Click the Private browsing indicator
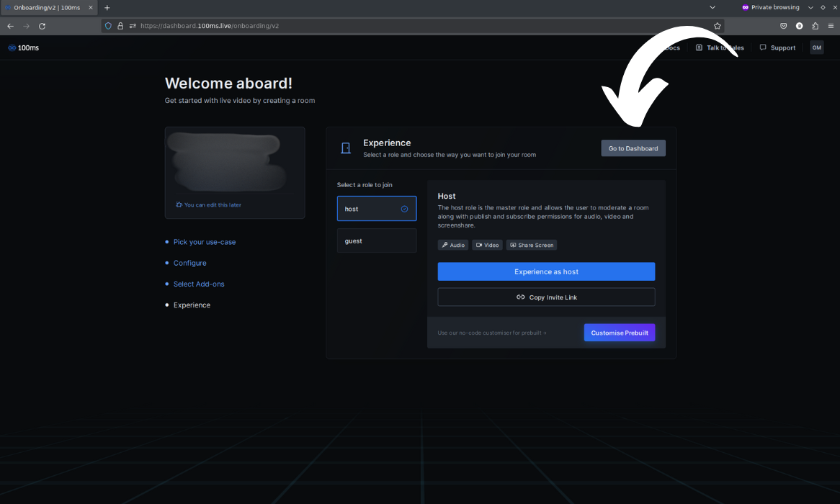Image resolution: width=840 pixels, height=504 pixels. pyautogui.click(x=770, y=7)
